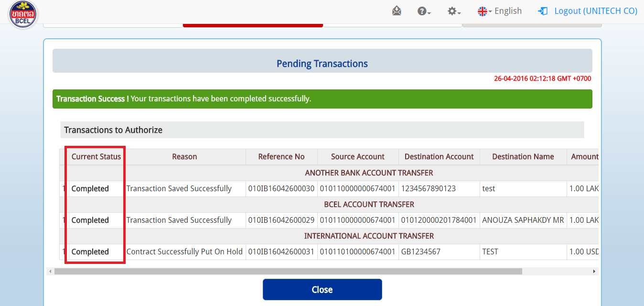The width and height of the screenshot is (644, 306).
Task: Click the International Account Transfer group row
Action: [x=369, y=236]
